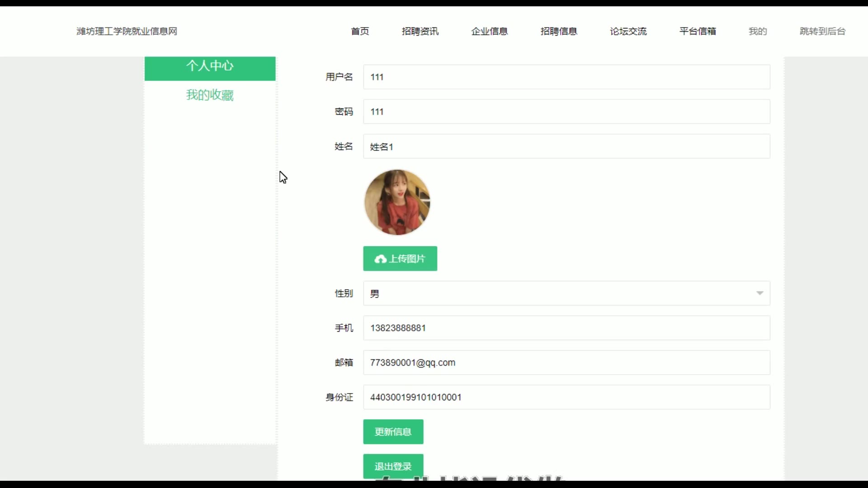Focus the 用户名 input field
This screenshot has height=488, width=868.
pos(566,77)
